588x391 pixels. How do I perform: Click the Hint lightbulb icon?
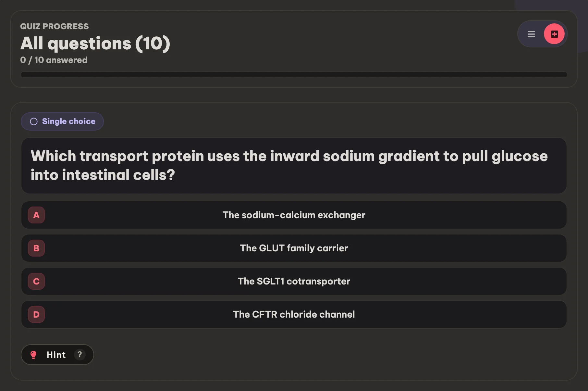click(x=33, y=355)
